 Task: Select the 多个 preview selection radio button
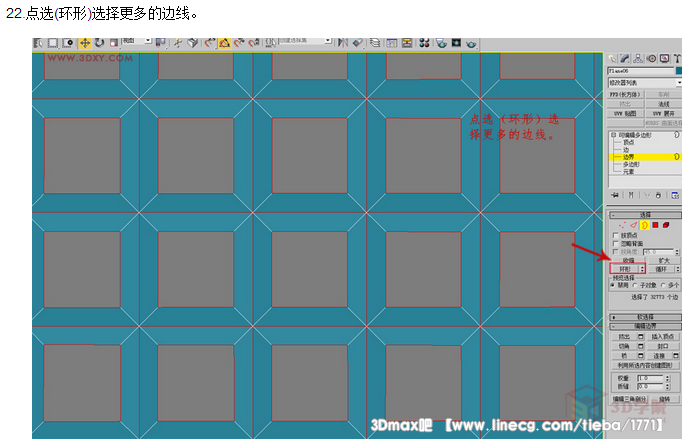point(663,285)
